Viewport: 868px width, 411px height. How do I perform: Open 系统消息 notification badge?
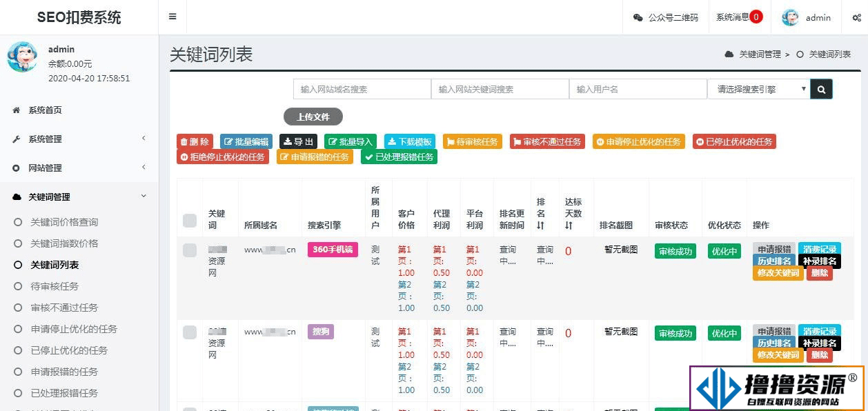pyautogui.click(x=756, y=17)
